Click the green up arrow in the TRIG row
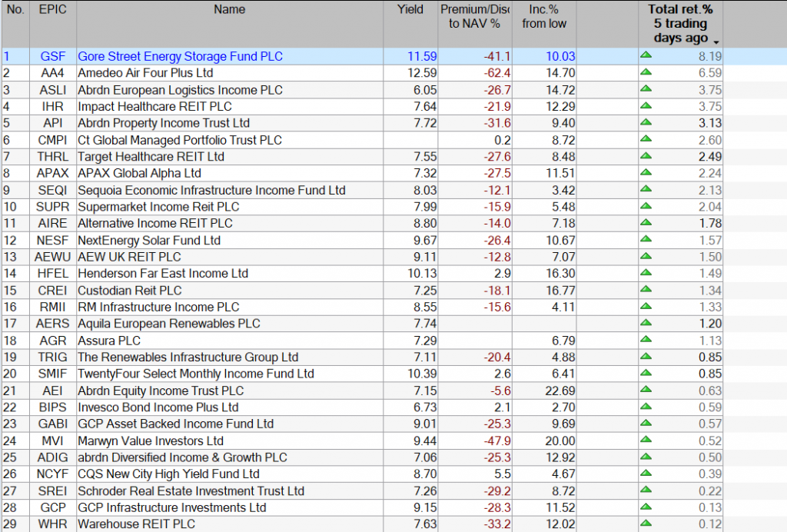Image resolution: width=787 pixels, height=532 pixels. click(x=646, y=357)
